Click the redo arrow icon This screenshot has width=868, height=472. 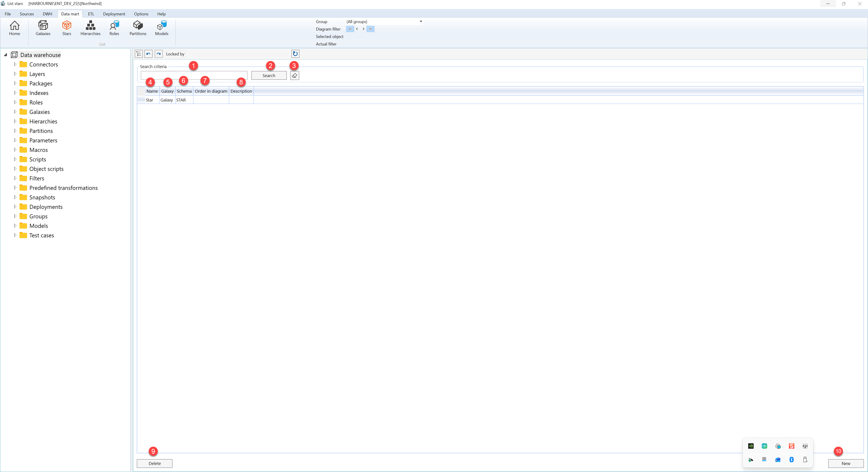(159, 54)
